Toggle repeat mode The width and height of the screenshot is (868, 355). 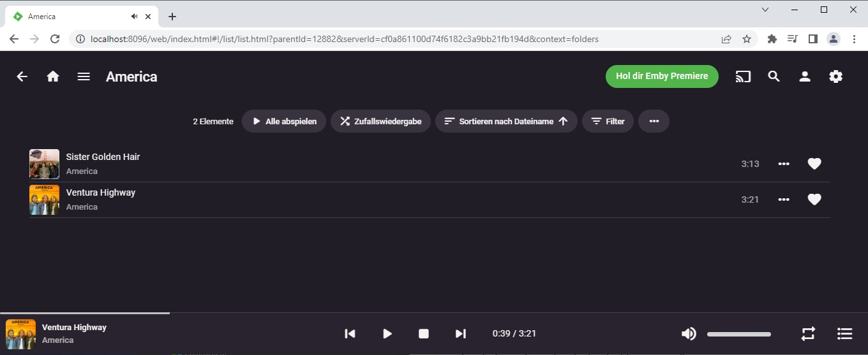808,333
